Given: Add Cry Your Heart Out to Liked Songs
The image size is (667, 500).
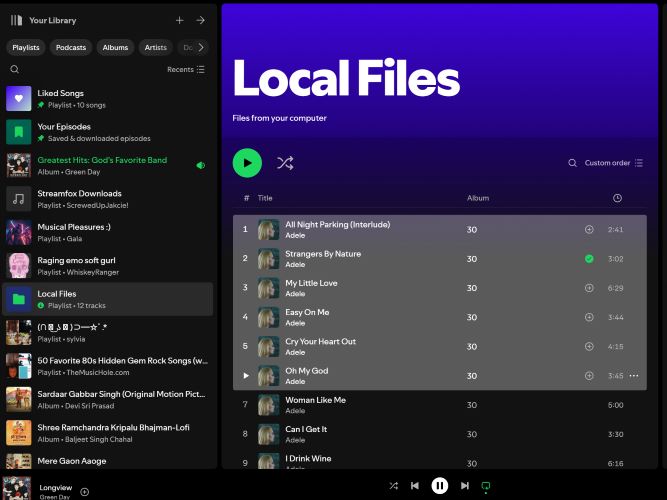Looking at the screenshot, I should (x=589, y=346).
